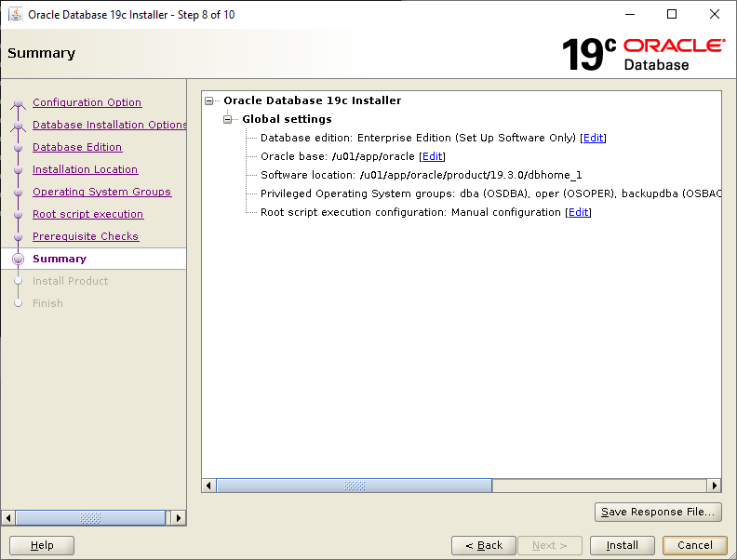737x560 pixels.
Task: Click the Summary step circle marker
Action: 18,259
